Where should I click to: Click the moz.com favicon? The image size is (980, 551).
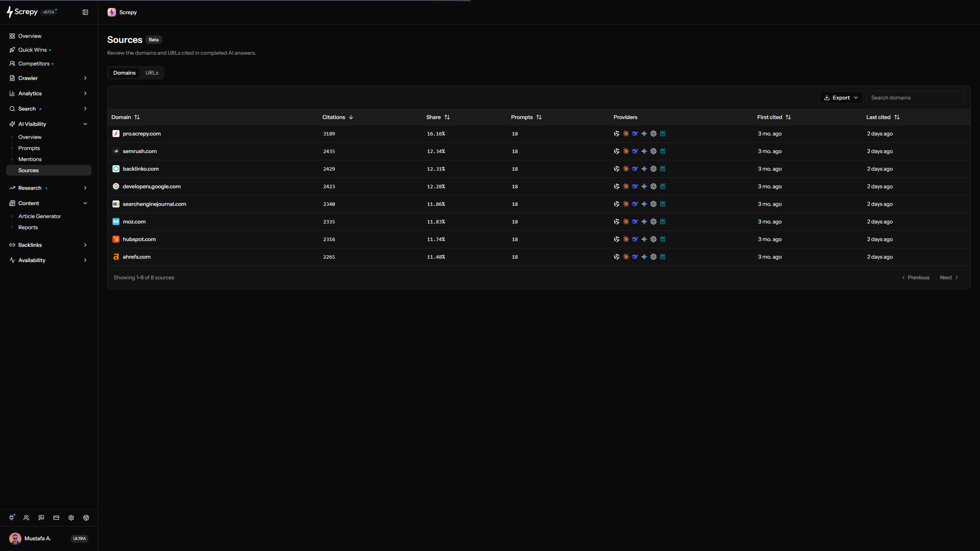click(116, 222)
